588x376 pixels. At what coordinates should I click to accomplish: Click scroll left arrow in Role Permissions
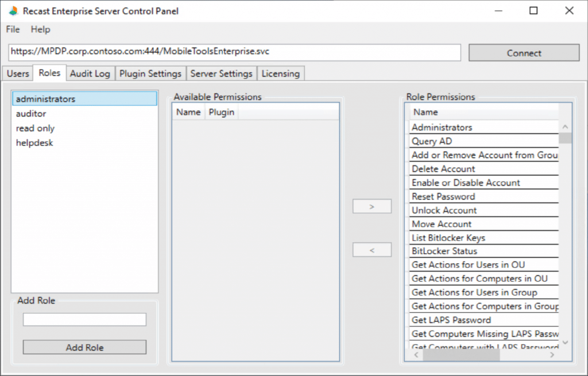click(x=416, y=355)
